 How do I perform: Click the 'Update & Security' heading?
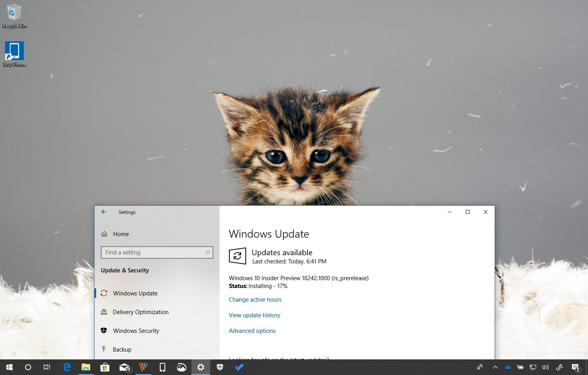pos(125,270)
